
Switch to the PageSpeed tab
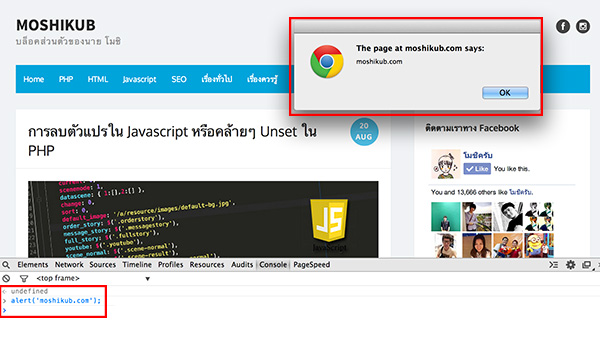pos(311,265)
